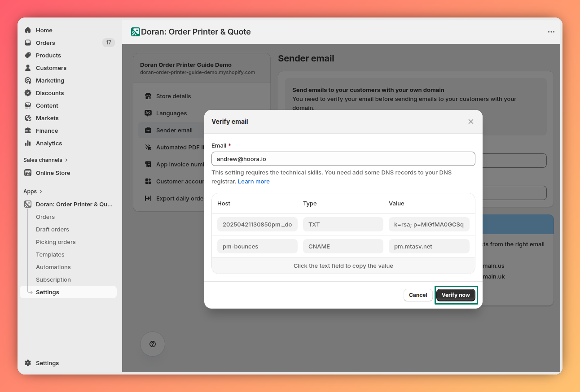Click the Doran: Order Printer & Quote app icon
The image size is (580, 392).
pyautogui.click(x=29, y=204)
